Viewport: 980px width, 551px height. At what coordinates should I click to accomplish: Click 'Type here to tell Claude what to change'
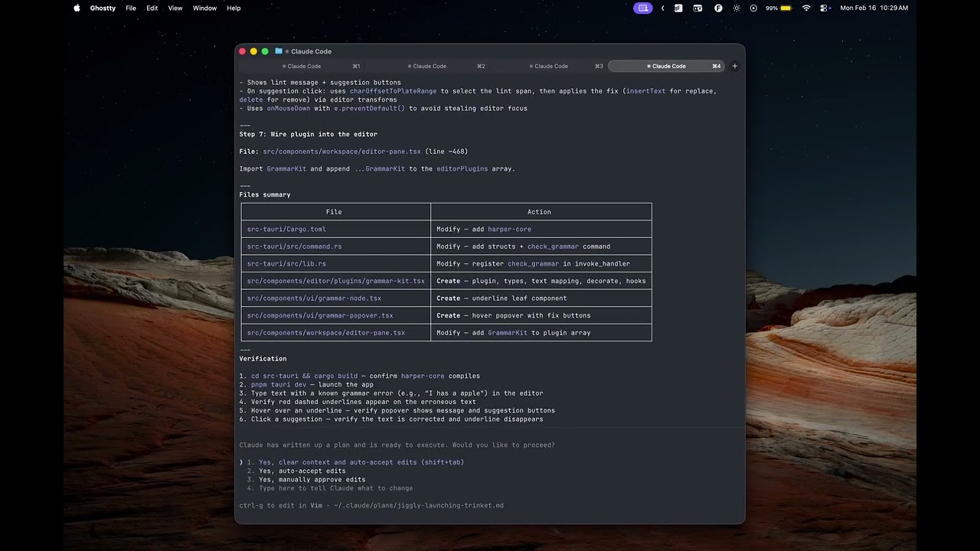tap(330, 488)
